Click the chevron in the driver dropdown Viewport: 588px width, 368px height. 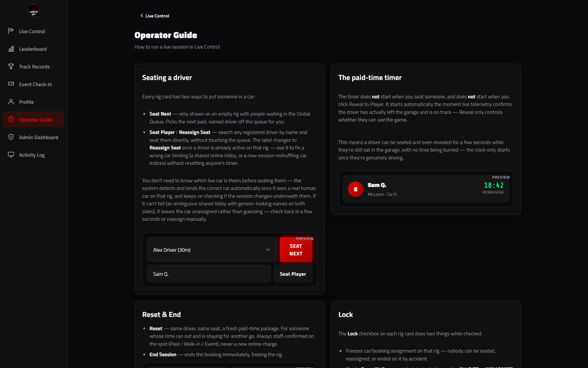click(x=268, y=250)
